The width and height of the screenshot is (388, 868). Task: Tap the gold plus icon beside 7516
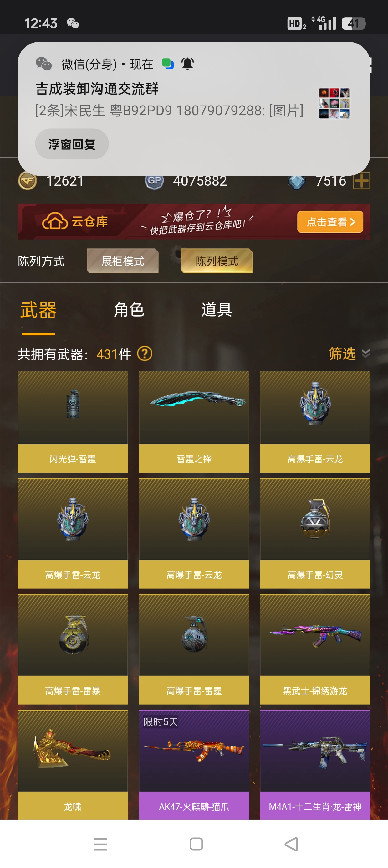(361, 181)
